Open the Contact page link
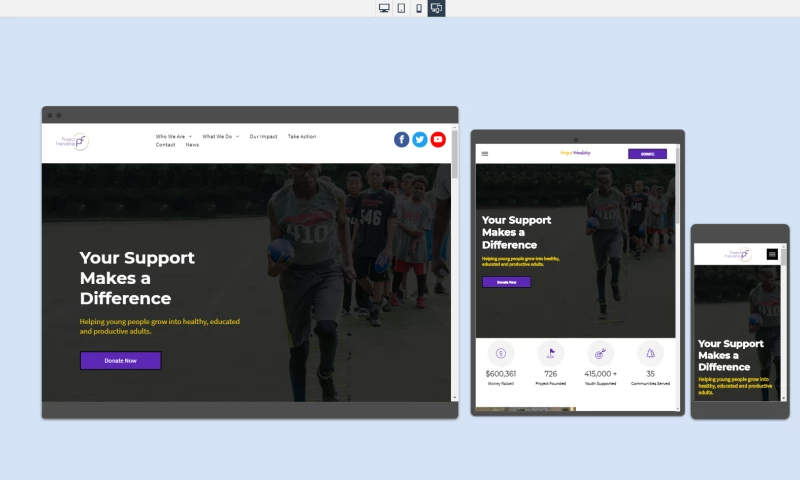Screen dimensions: 800x480 165,145
